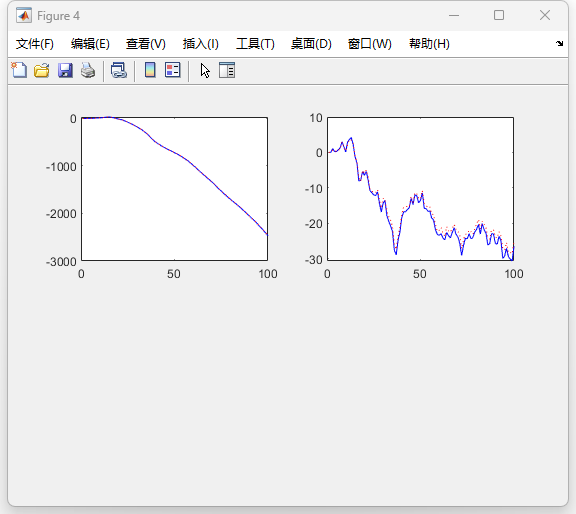Expand the 查看(V) menu

[145, 44]
